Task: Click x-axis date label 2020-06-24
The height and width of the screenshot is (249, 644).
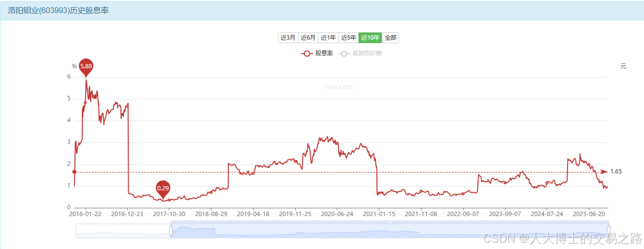Action: click(x=337, y=213)
